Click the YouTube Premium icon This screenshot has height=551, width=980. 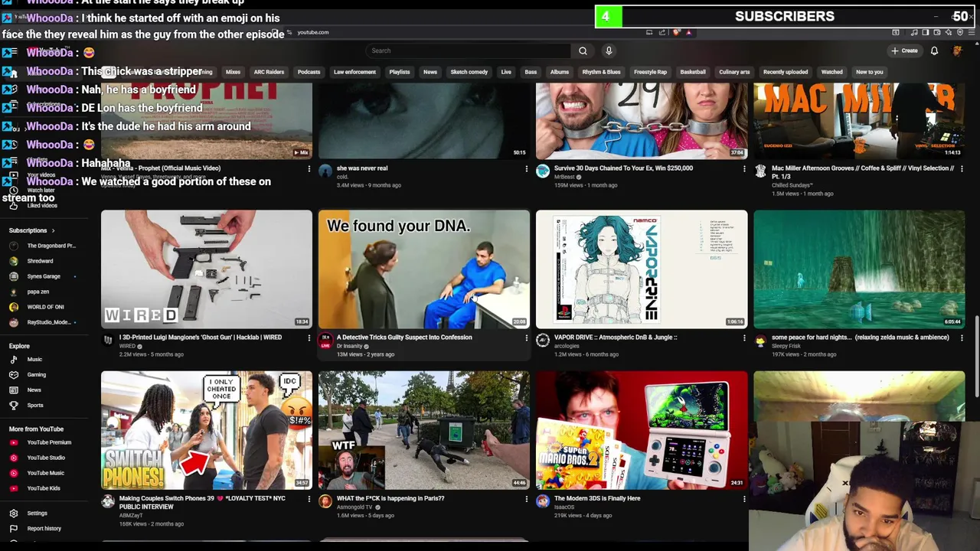click(14, 442)
